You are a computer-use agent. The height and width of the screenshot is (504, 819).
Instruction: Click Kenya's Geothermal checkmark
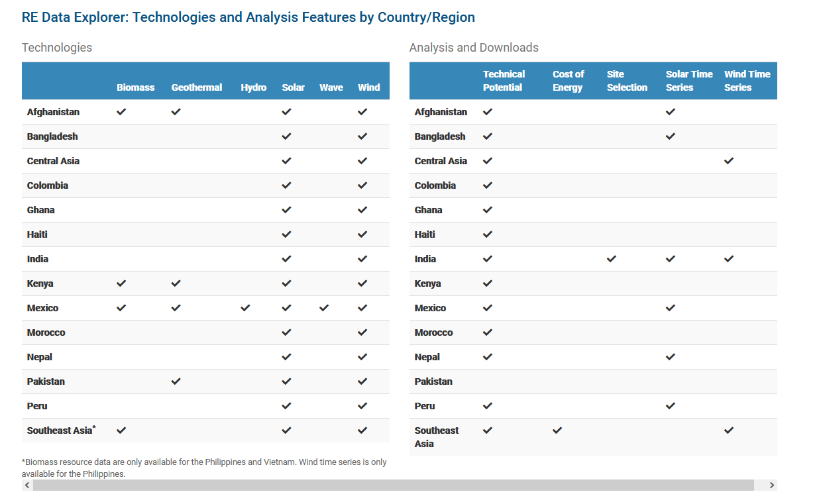coord(176,283)
